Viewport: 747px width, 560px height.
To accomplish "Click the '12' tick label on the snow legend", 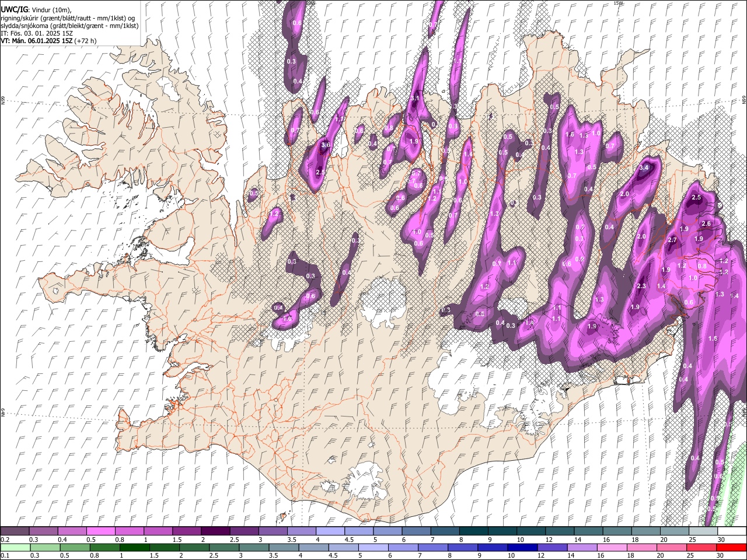I will click(549, 540).
